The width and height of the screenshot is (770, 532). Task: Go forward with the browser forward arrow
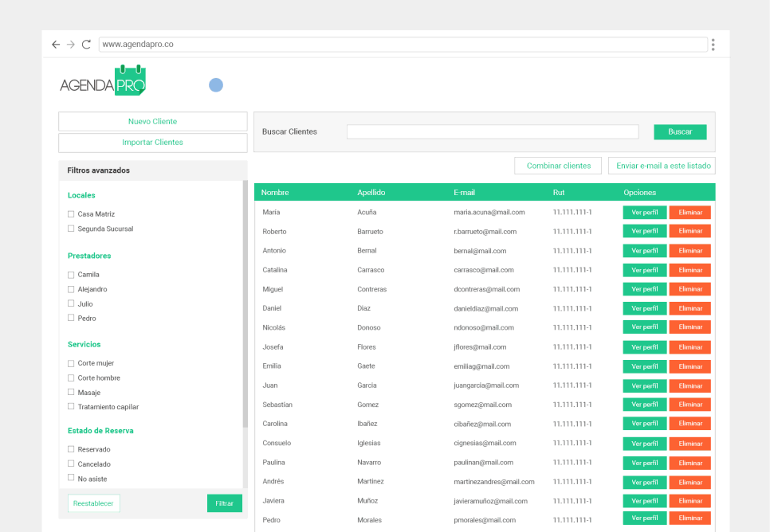pyautogui.click(x=71, y=44)
